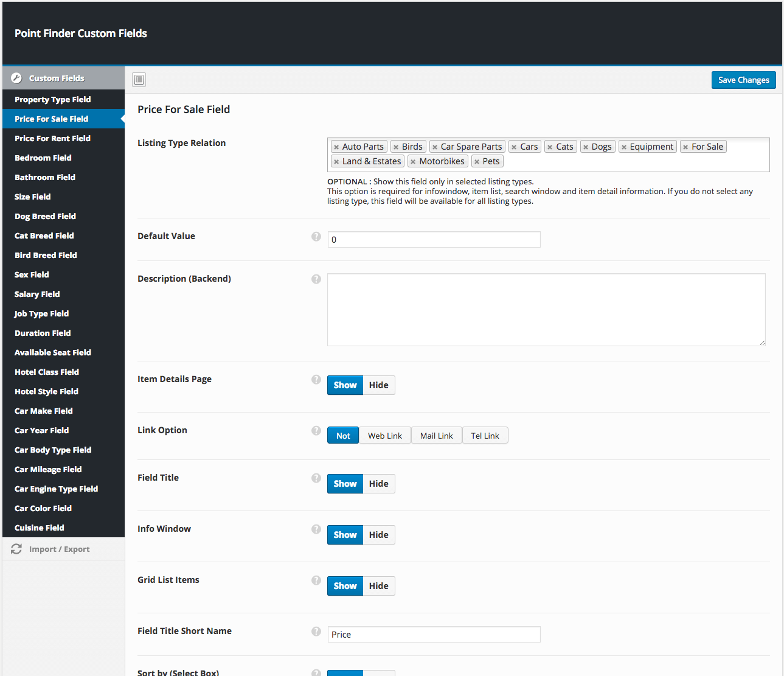Click the Save Changes button

click(743, 80)
